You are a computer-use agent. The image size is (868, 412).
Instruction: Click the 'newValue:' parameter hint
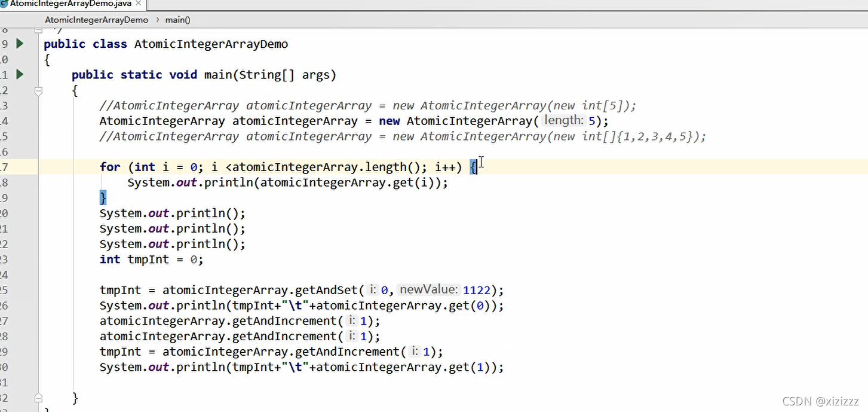tap(429, 290)
